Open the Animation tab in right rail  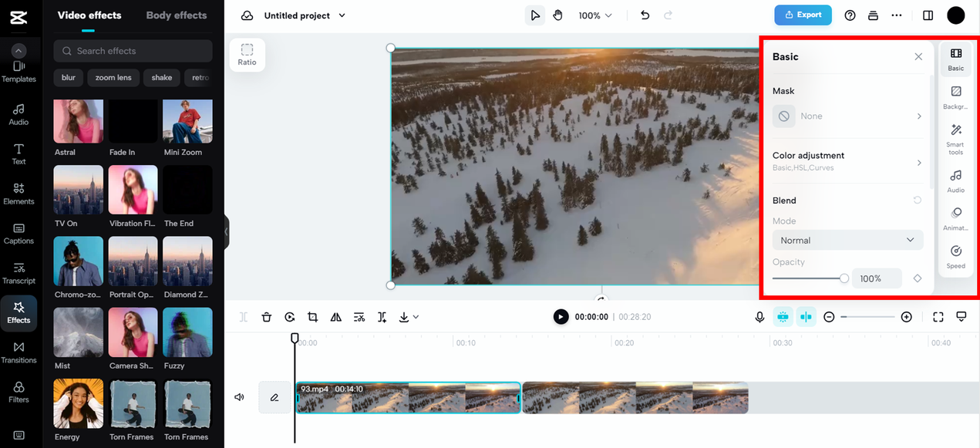click(x=956, y=218)
